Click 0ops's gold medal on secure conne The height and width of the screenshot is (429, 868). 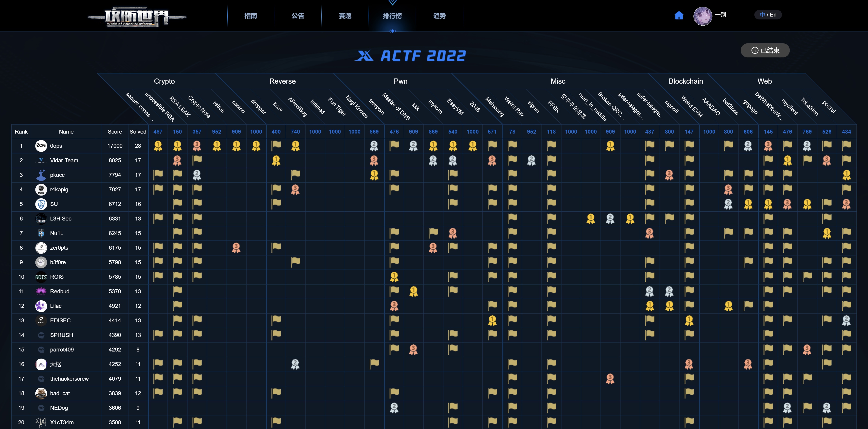(158, 146)
